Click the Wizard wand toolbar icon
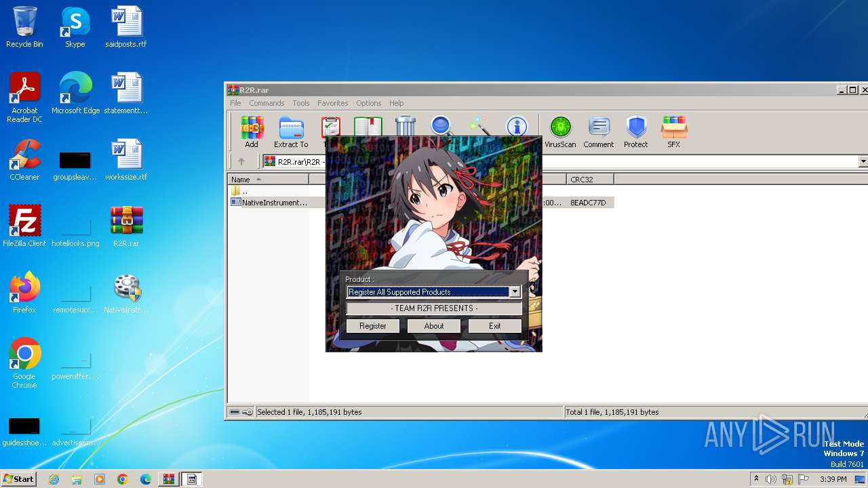Viewport: 868px width, 488px height. click(x=479, y=127)
